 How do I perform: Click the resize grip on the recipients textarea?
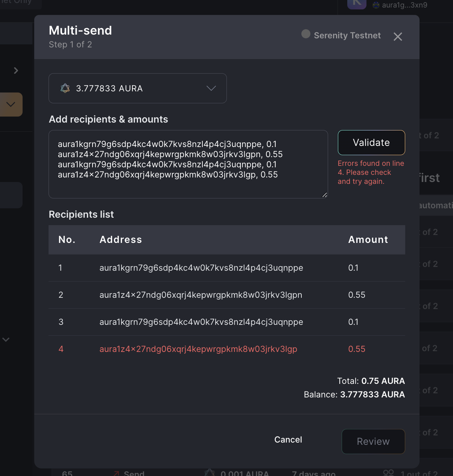pos(324,195)
